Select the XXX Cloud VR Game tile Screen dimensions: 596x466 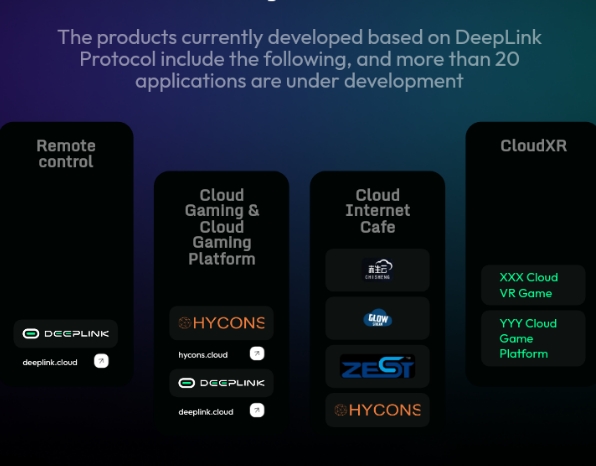coord(533,285)
